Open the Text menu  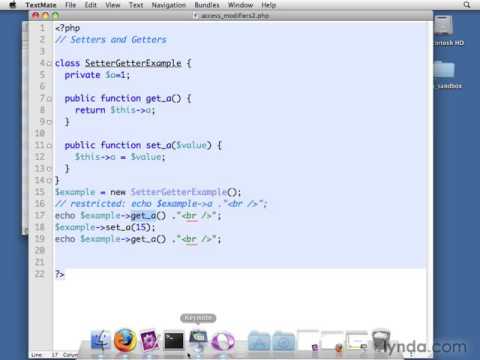click(x=136, y=5)
